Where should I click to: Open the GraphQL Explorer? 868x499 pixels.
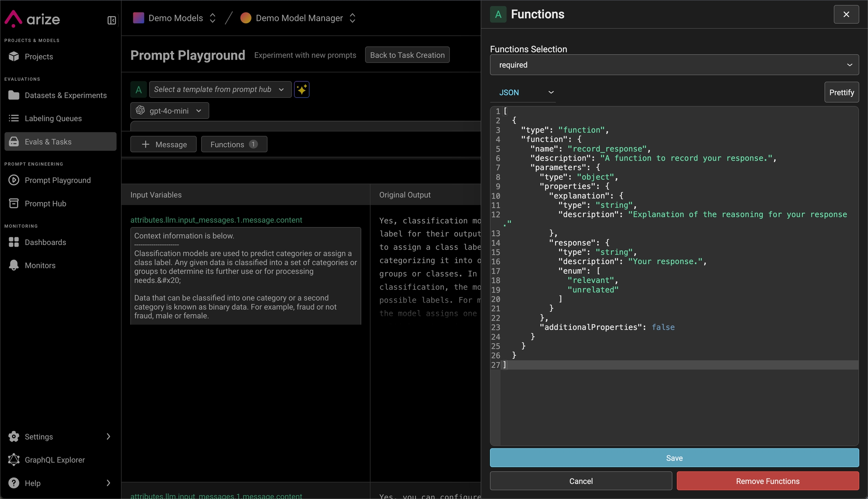54,460
